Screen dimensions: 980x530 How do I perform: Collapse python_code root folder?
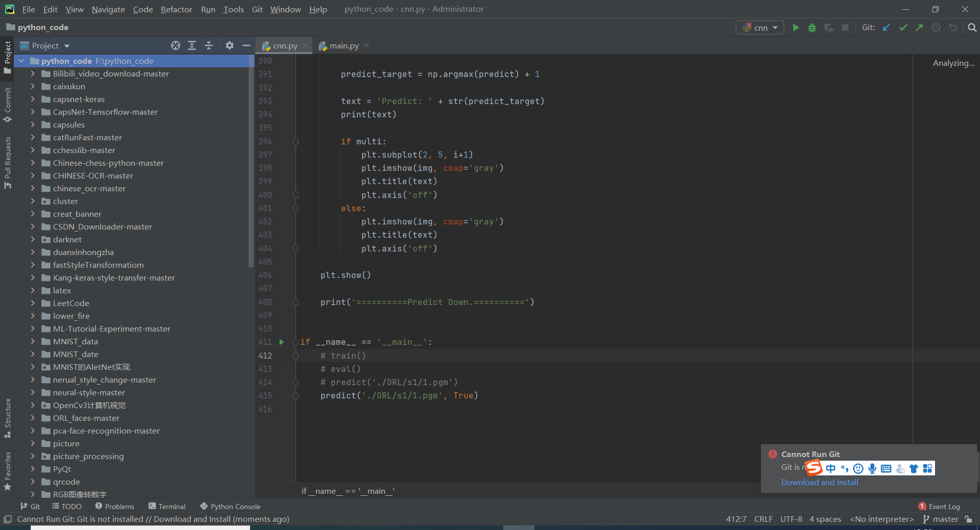[x=21, y=61]
